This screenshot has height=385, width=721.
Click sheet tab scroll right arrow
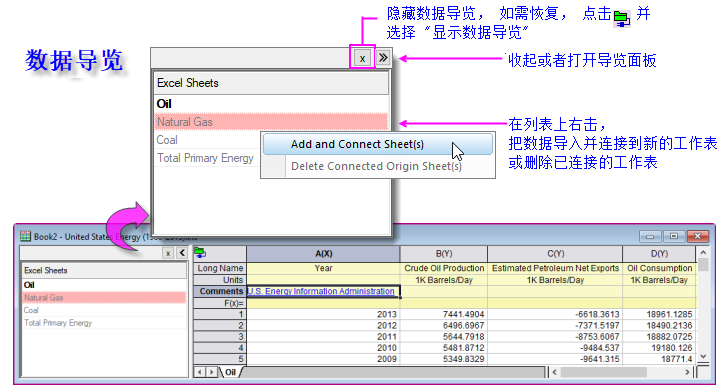211,372
